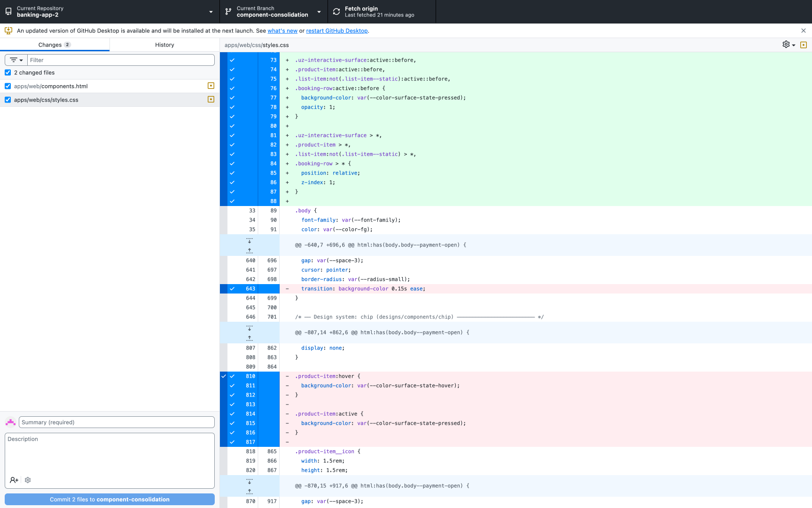Image resolution: width=812 pixels, height=508 pixels.
Task: Toggle checkbox for styles.css file
Action: coord(8,100)
